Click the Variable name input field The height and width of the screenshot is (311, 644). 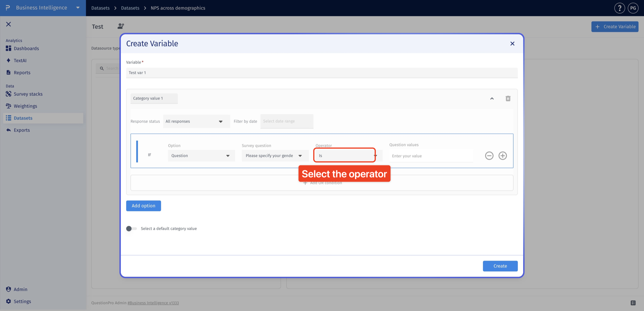[x=322, y=73]
